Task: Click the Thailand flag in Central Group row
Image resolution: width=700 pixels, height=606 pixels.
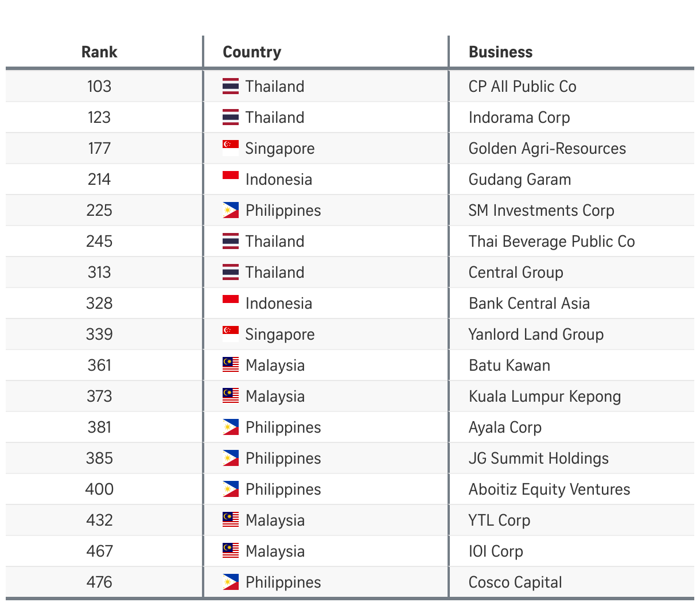Action: tap(231, 272)
